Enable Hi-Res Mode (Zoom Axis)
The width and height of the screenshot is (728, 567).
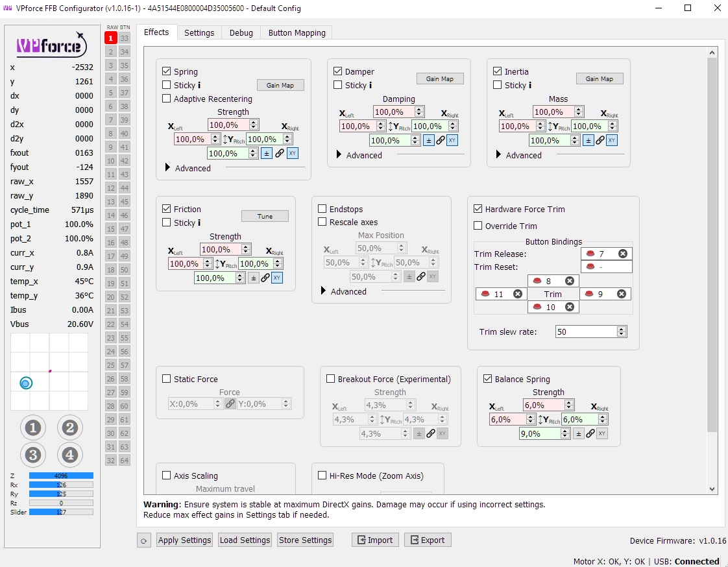pyautogui.click(x=322, y=475)
